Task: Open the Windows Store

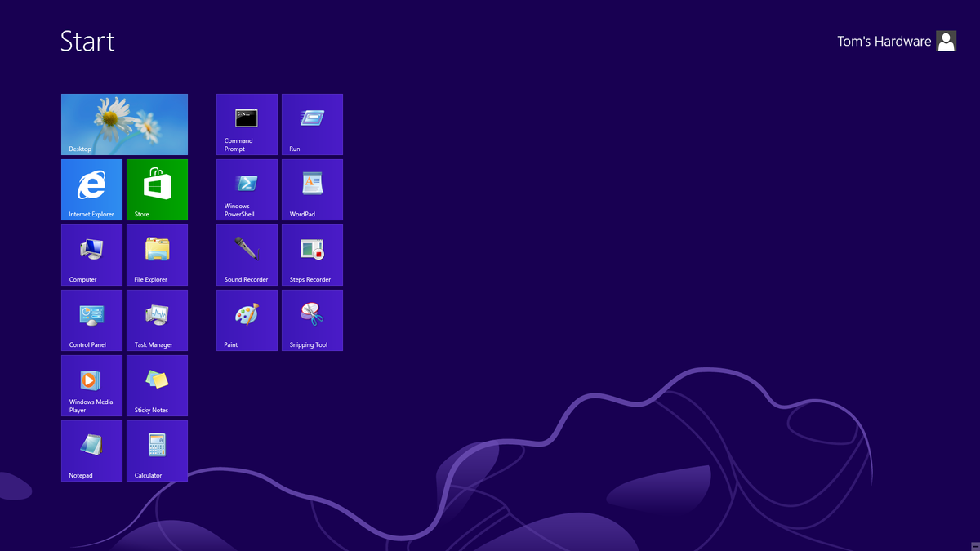Action: 157,189
